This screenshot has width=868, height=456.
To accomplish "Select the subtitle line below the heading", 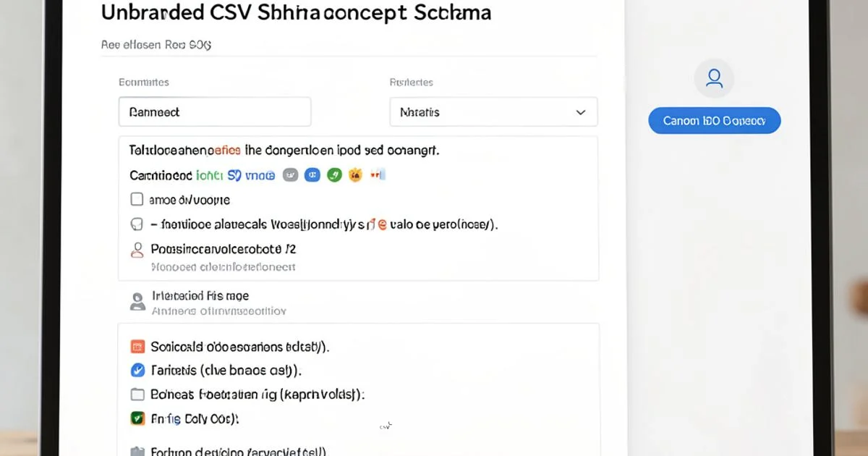I will coord(156,44).
